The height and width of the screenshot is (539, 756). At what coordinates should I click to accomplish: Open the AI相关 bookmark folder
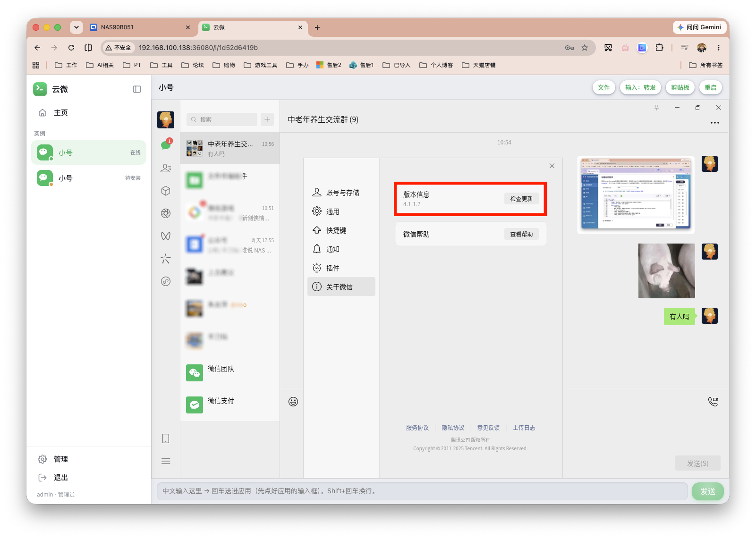coord(100,65)
